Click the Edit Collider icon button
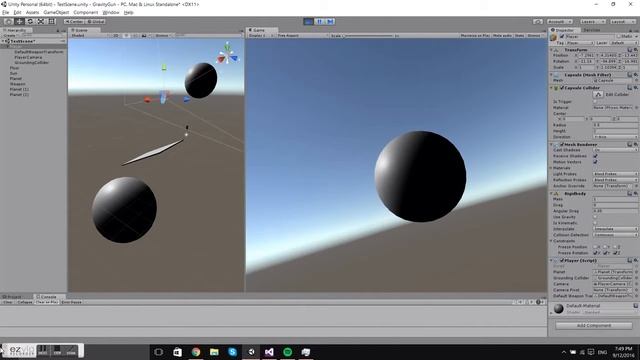Viewport: 640px width, 360px height. click(598, 94)
